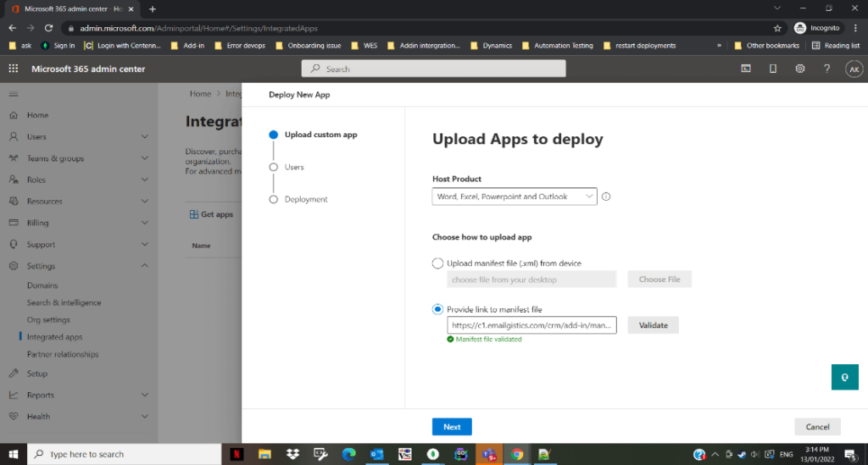Open the app launcher waffle icon
Viewport: 868px width, 465px height.
[x=14, y=69]
